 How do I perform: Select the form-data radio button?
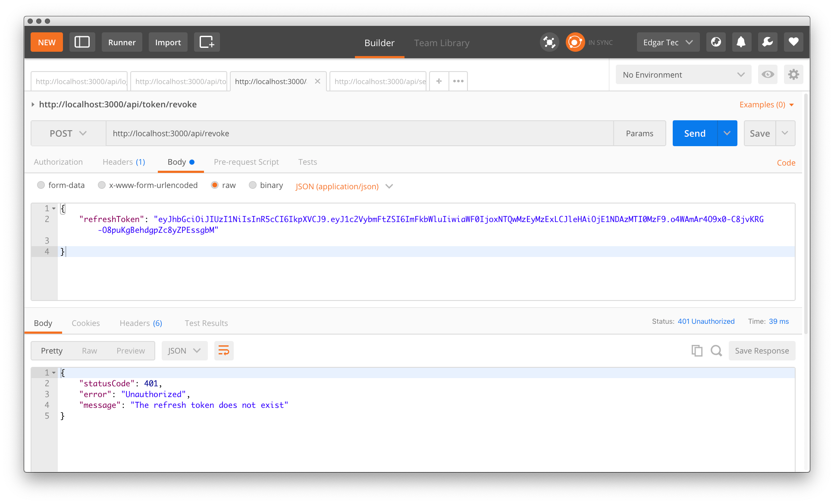coord(41,185)
